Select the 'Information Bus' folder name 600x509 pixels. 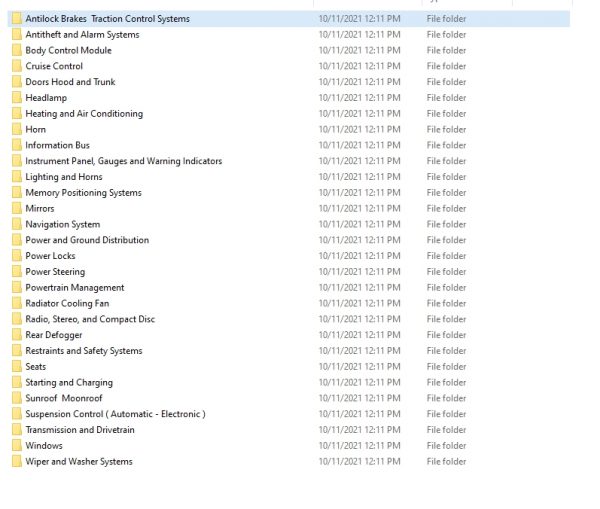tap(57, 145)
